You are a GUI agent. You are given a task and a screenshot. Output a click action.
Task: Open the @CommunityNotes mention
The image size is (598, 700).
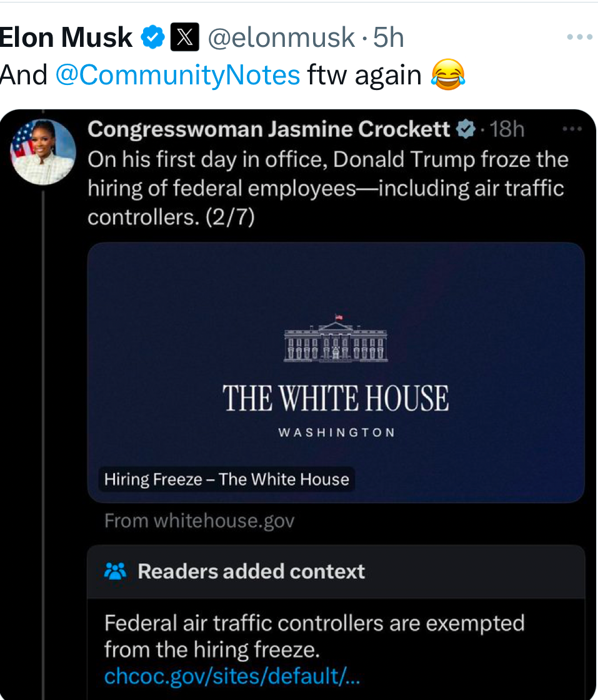click(177, 75)
